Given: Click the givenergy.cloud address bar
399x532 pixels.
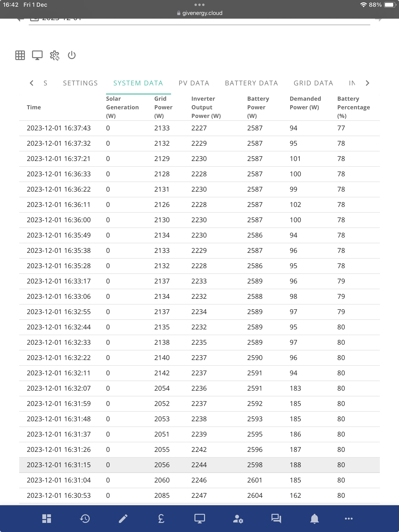Looking at the screenshot, I should coord(199,13).
